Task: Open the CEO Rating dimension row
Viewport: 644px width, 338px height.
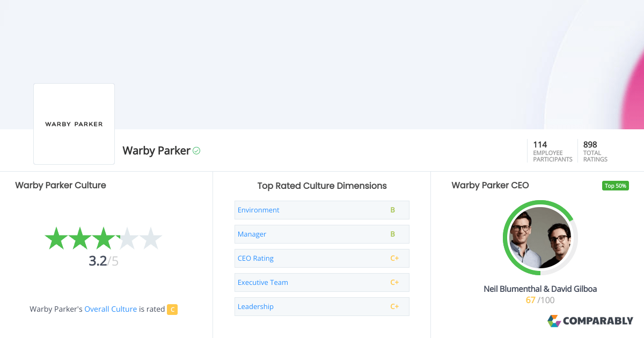Action: click(322, 258)
